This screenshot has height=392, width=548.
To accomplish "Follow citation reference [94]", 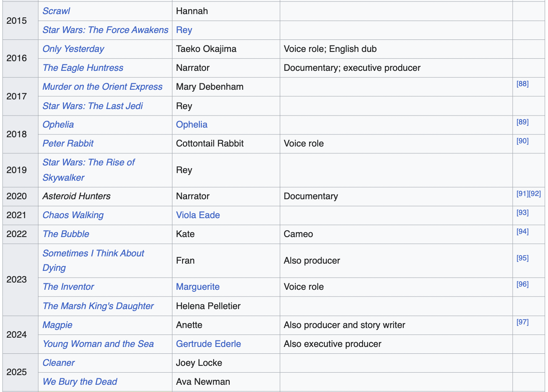I will (x=523, y=231).
